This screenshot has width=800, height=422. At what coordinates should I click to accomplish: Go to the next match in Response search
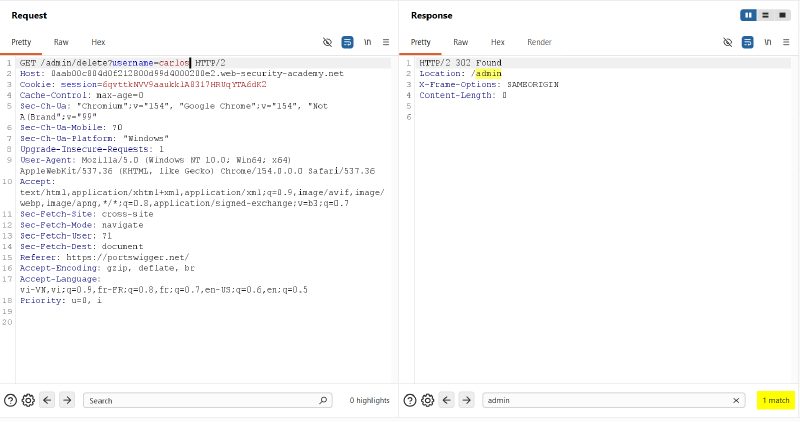coord(466,401)
